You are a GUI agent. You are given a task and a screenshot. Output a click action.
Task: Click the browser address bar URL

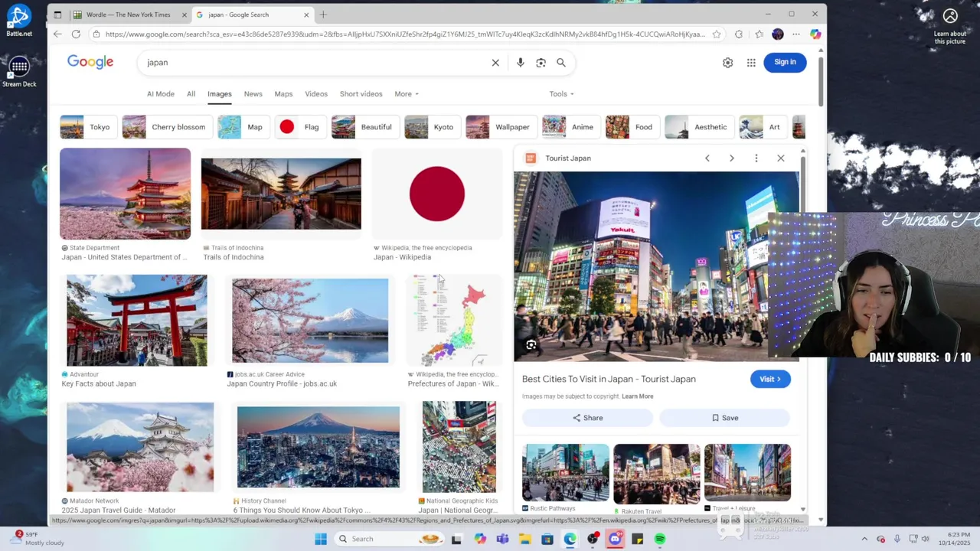click(x=404, y=34)
